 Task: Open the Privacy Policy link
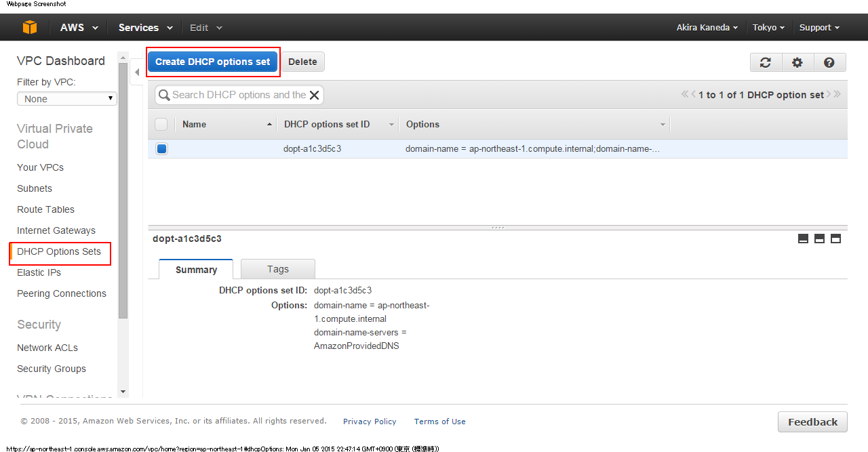[370, 422]
